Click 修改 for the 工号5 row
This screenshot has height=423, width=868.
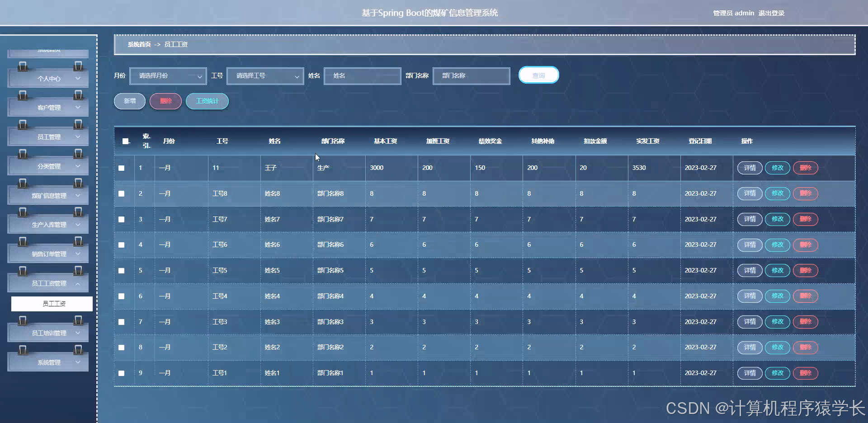[778, 271]
